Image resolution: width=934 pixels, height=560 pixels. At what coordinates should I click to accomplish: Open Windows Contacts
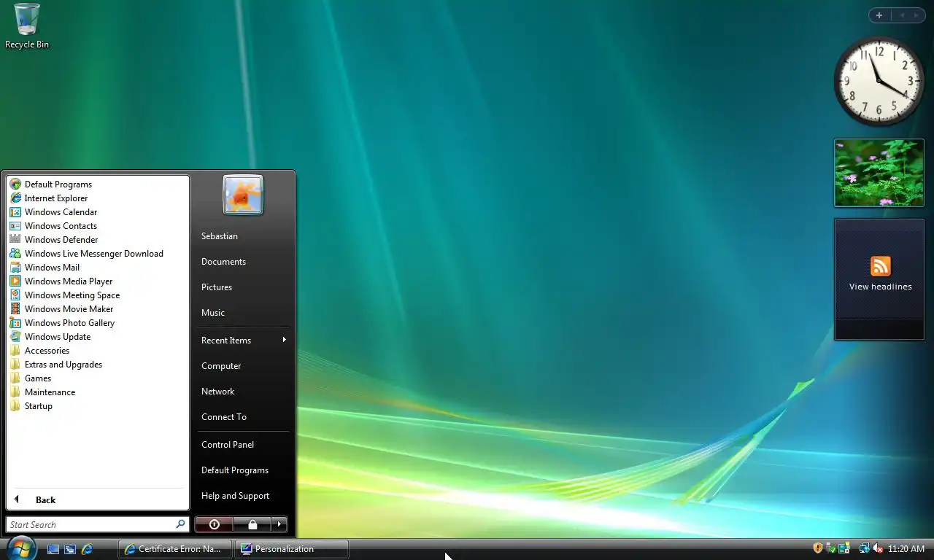pyautogui.click(x=98, y=226)
